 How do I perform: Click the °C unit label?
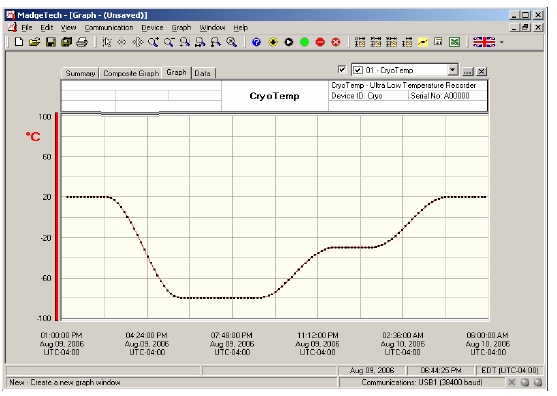[x=33, y=136]
